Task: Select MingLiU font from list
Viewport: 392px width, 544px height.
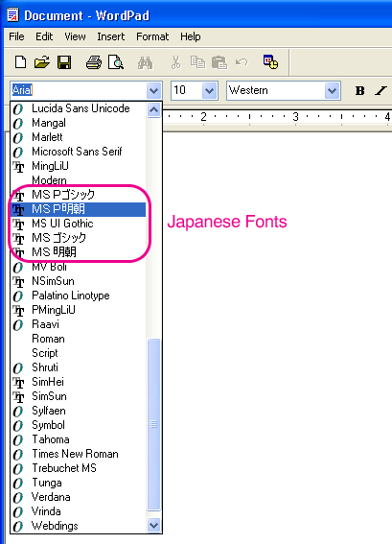Action: click(79, 166)
